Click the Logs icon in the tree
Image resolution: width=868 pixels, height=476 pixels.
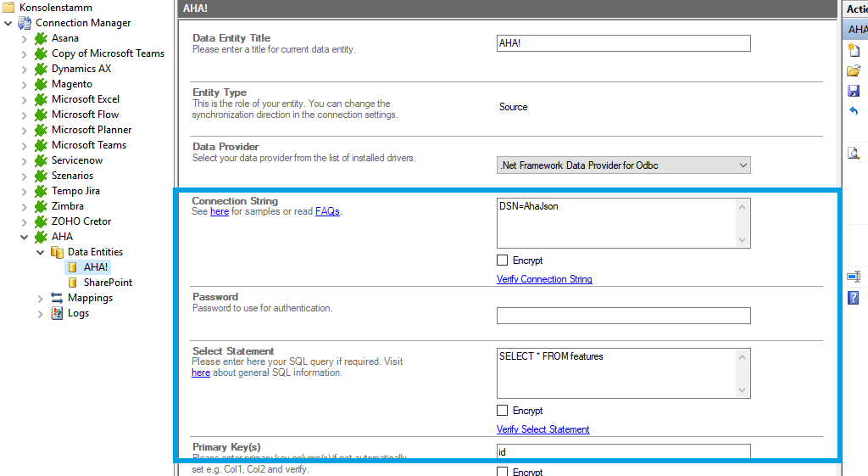click(x=57, y=313)
